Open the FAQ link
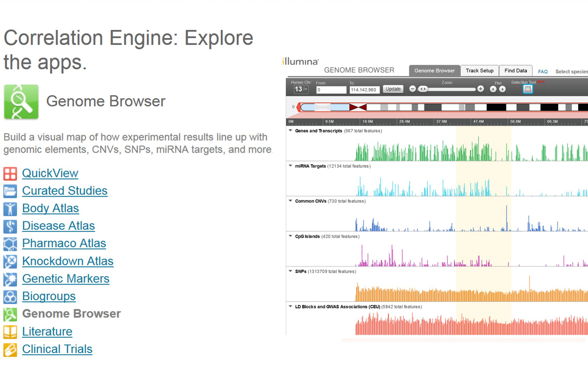 542,71
